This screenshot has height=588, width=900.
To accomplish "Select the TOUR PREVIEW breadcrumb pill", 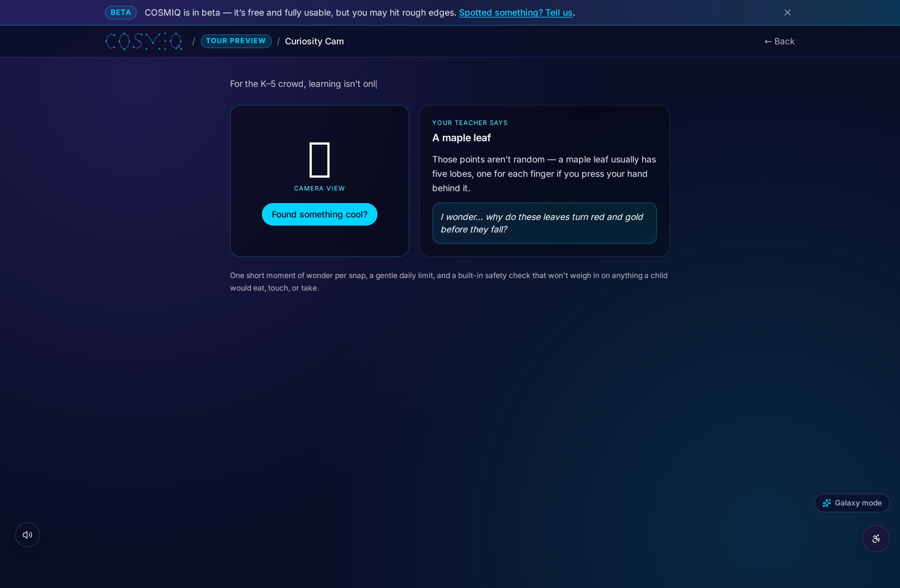I will 236,41.
